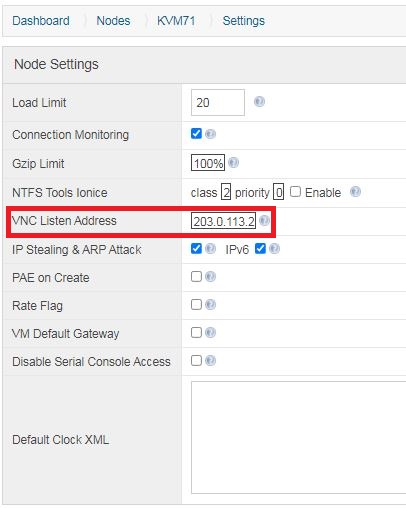Open the Nodes breadcrumb link
This screenshot has height=508, width=406.
pyautogui.click(x=113, y=21)
